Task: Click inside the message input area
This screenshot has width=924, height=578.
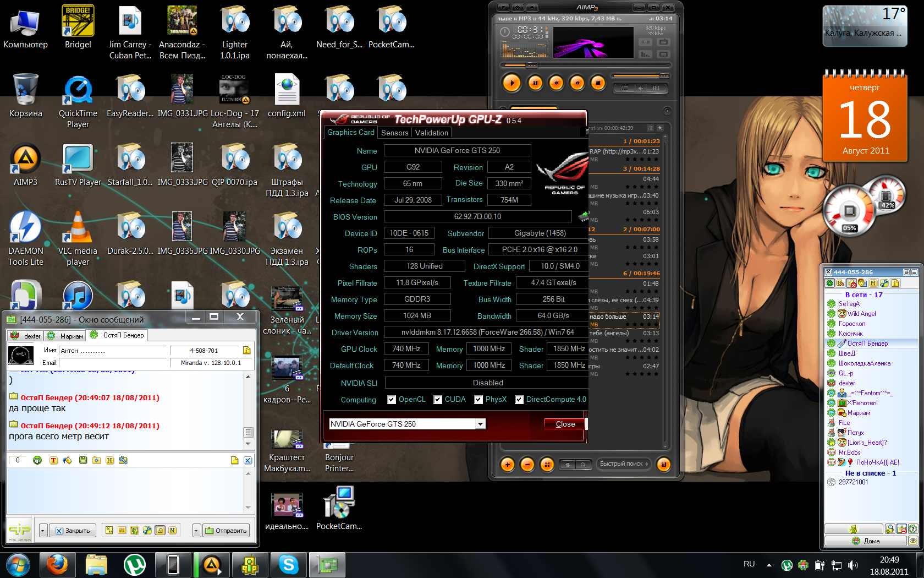Action: [x=125, y=490]
